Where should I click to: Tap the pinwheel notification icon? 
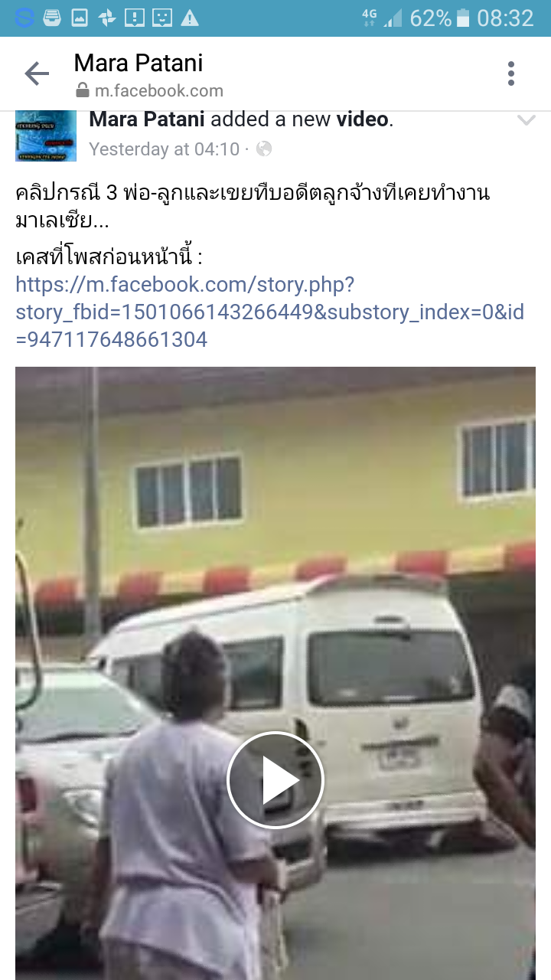[107, 18]
